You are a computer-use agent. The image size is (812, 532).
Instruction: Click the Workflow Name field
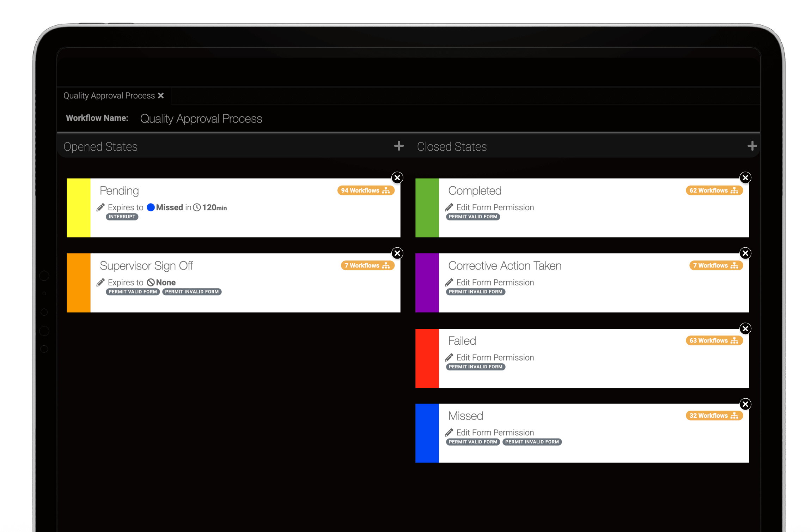point(201,119)
